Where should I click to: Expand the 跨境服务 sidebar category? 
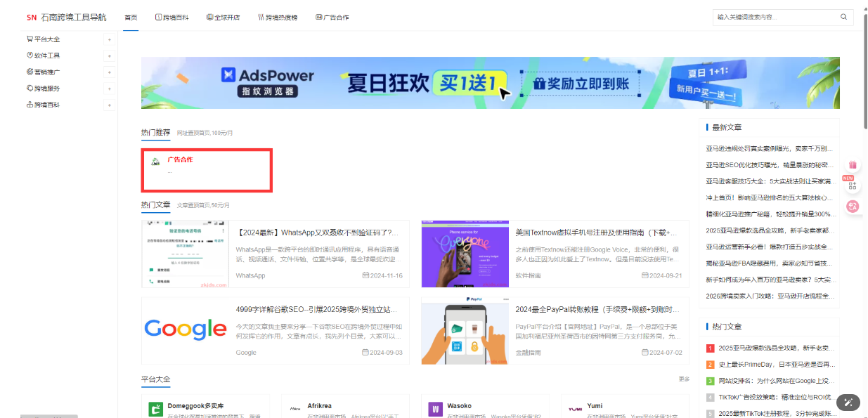(110, 88)
